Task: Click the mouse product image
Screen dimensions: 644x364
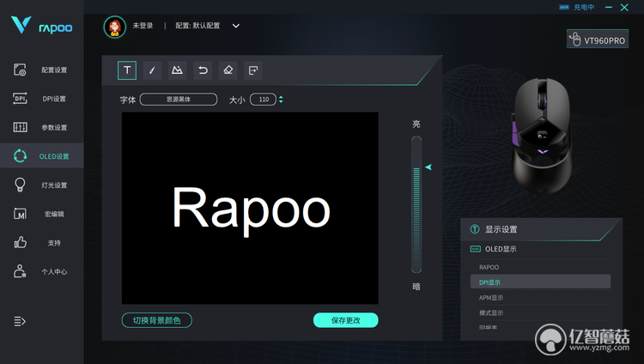Action: pos(542,136)
